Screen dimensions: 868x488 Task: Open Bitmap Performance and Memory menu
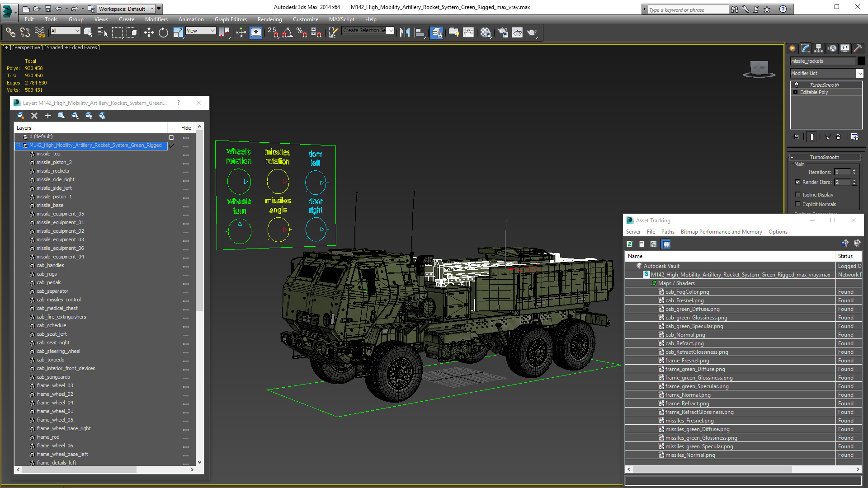pyautogui.click(x=721, y=232)
